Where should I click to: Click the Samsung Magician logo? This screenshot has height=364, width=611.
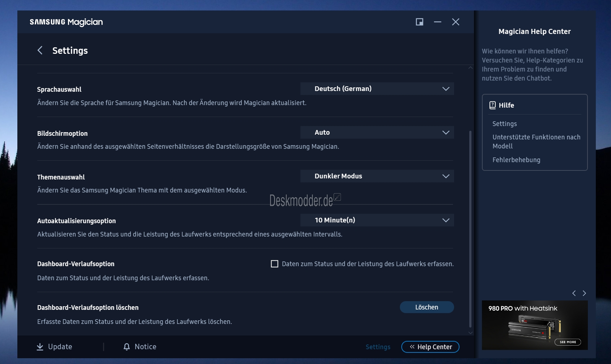pyautogui.click(x=66, y=22)
